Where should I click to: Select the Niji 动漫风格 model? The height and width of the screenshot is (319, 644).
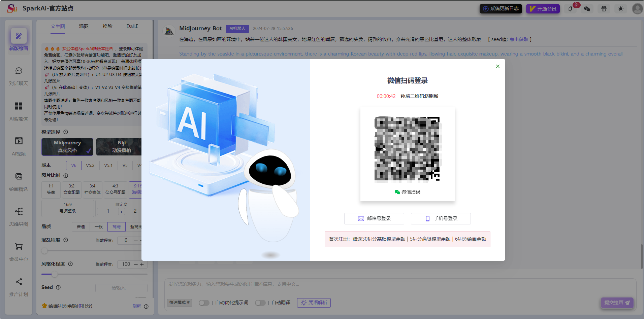(119, 147)
